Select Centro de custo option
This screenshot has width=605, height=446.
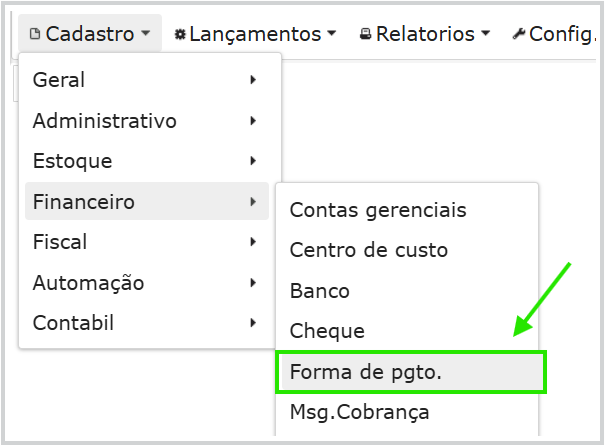click(x=369, y=250)
